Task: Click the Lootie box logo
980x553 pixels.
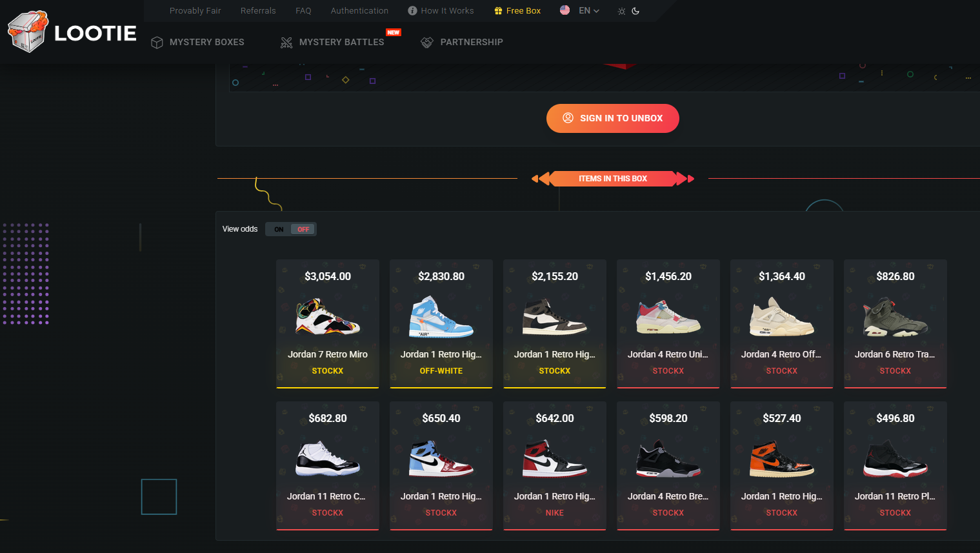Action: pos(28,32)
